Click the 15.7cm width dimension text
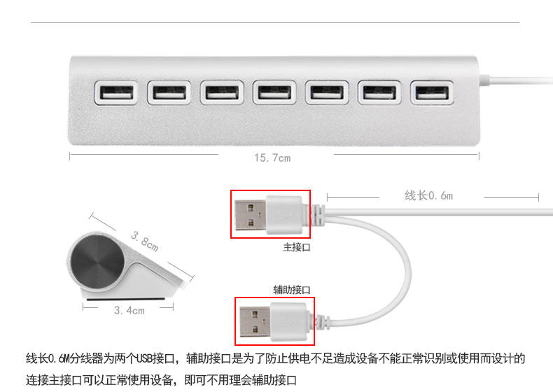553x392 pixels. pos(272,157)
